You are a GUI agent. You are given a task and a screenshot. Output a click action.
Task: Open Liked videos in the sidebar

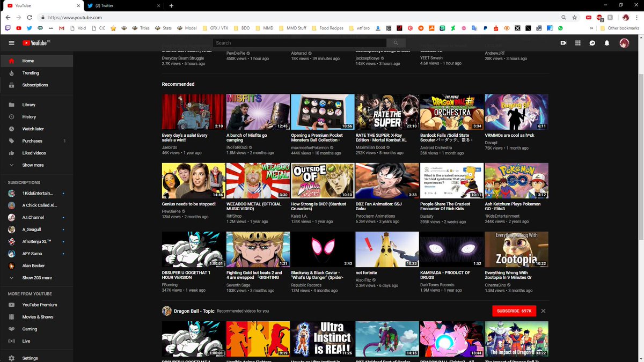pos(36,153)
